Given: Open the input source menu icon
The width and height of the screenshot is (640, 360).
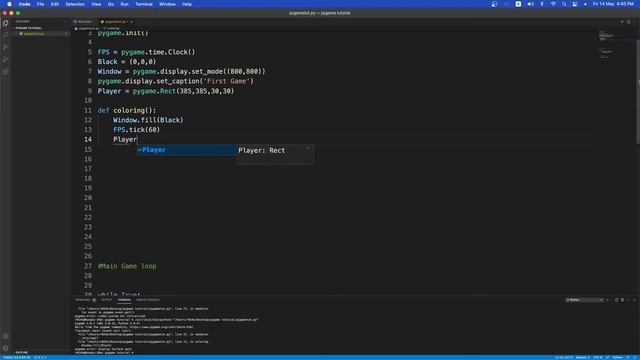Looking at the screenshot, I should coord(518,4).
